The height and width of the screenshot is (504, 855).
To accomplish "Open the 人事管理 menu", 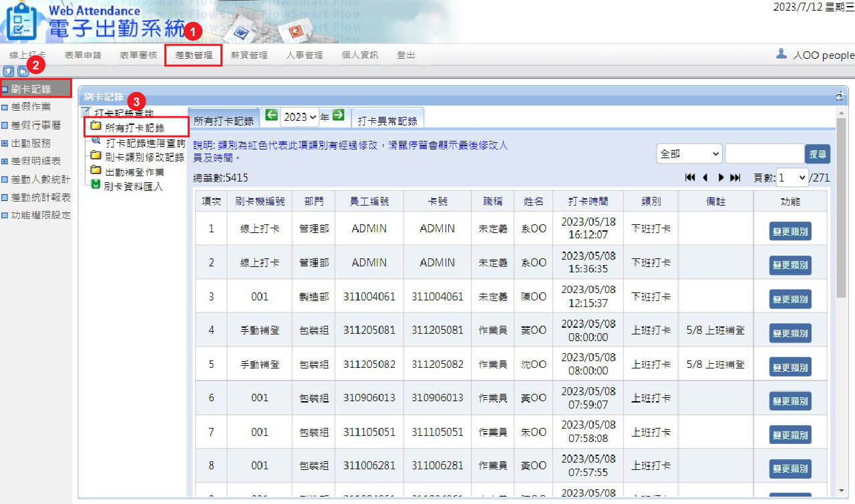I will pos(305,55).
